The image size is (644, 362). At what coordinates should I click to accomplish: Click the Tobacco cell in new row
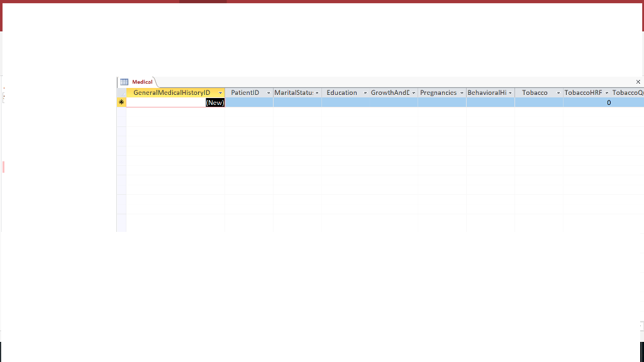539,102
